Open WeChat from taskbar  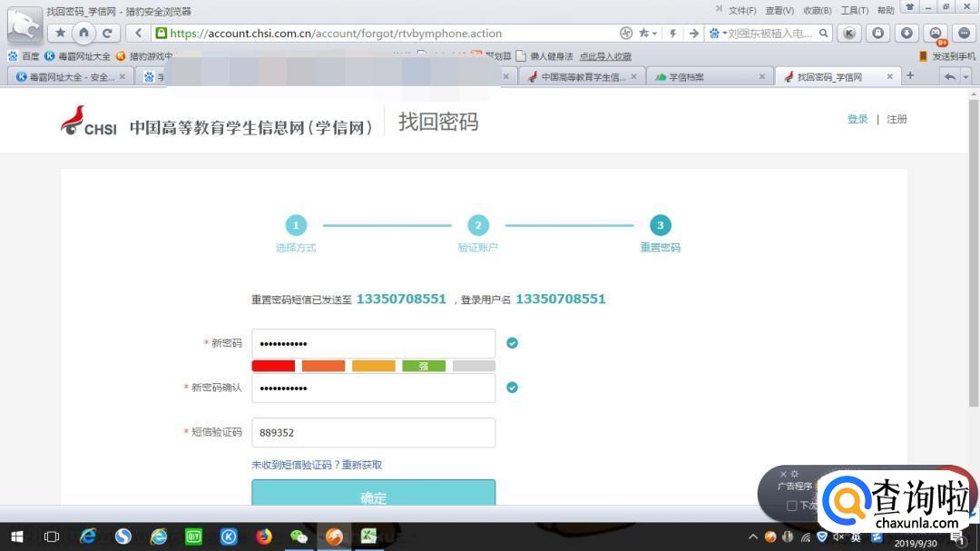(299, 536)
